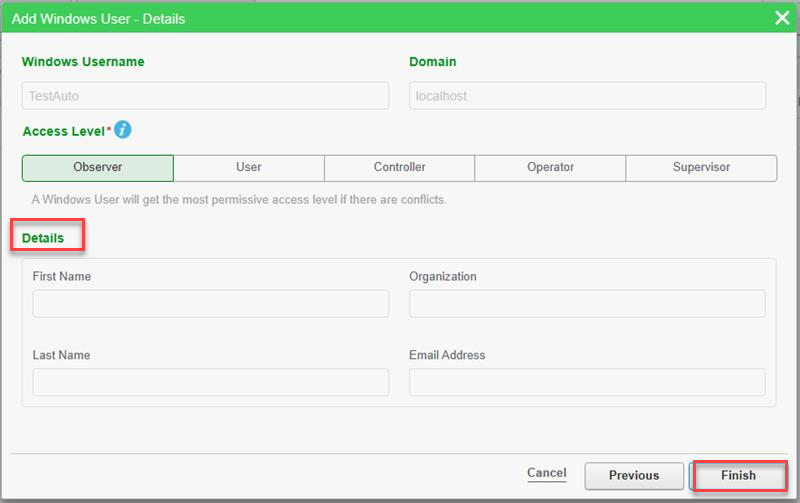
Task: Click into the Organization input field
Action: coord(587,304)
